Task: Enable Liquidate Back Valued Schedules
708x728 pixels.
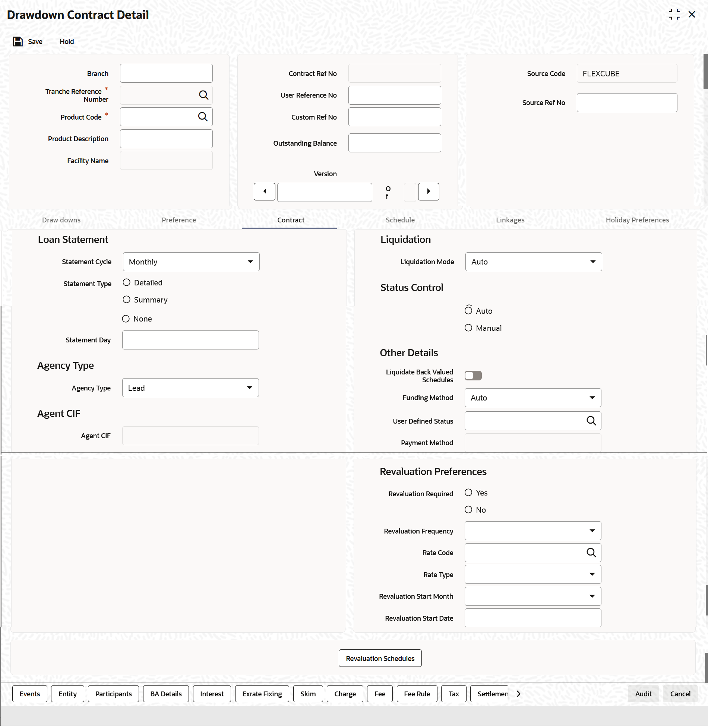Action: click(473, 375)
